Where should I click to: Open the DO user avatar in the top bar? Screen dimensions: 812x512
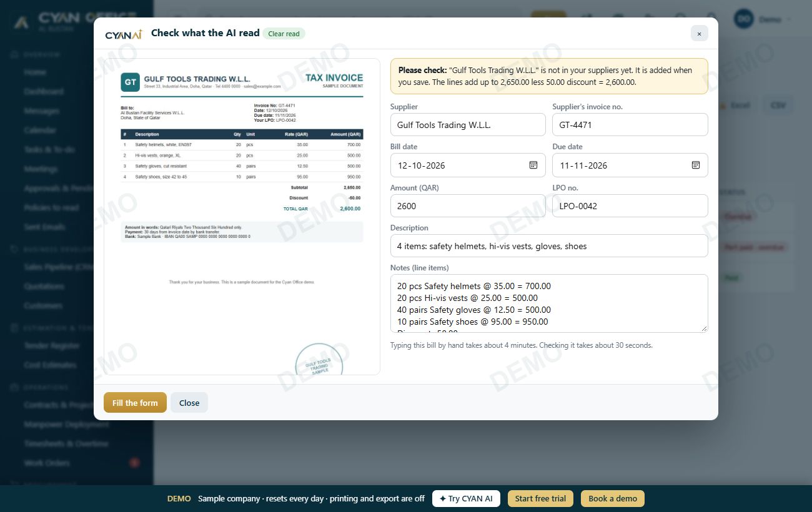744,19
